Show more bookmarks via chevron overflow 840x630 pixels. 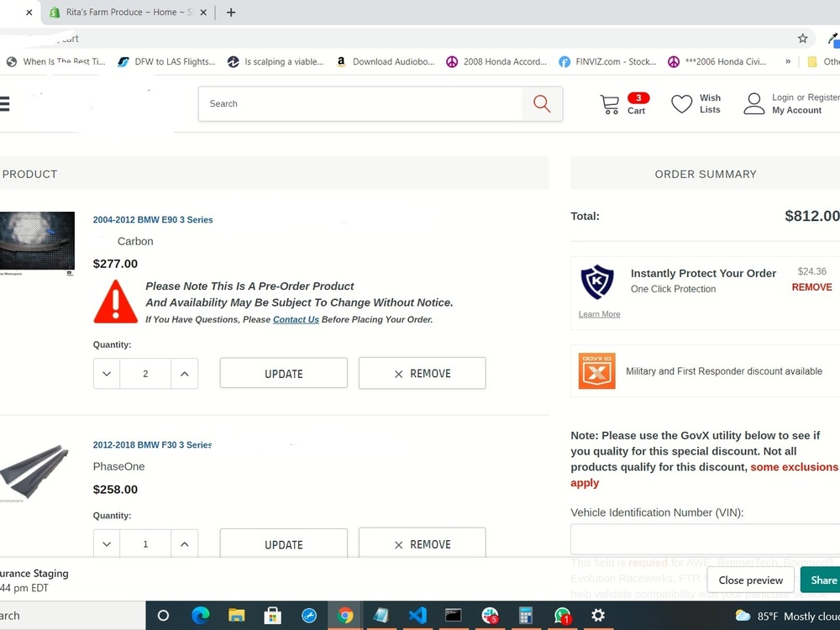788,61
